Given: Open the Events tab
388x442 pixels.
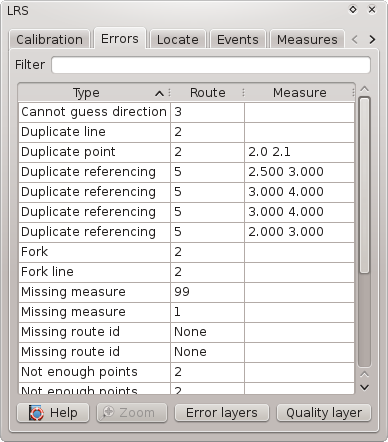Looking at the screenshot, I should point(238,39).
